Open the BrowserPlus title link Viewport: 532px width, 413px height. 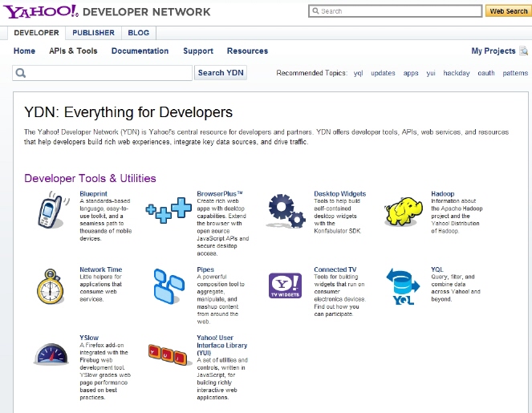pyautogui.click(x=220, y=193)
